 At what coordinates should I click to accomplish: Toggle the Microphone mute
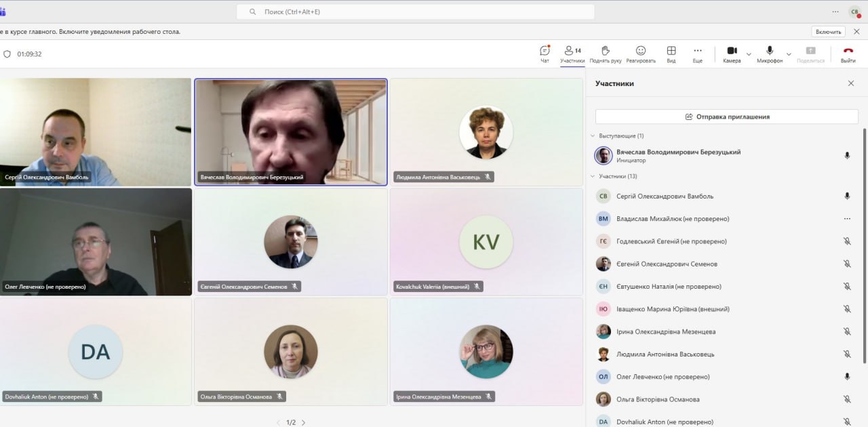[x=770, y=52]
